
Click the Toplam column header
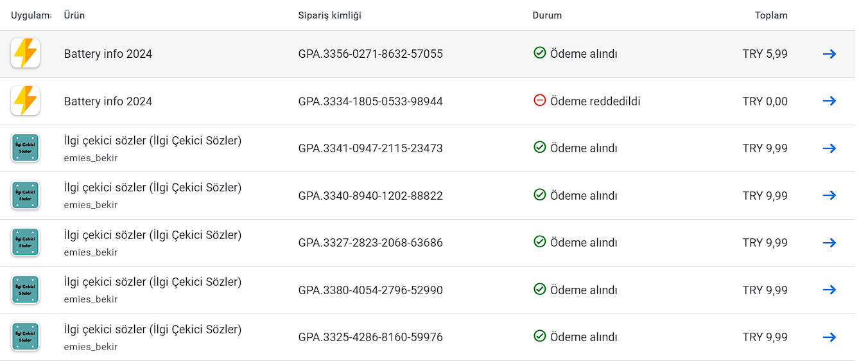click(x=771, y=15)
